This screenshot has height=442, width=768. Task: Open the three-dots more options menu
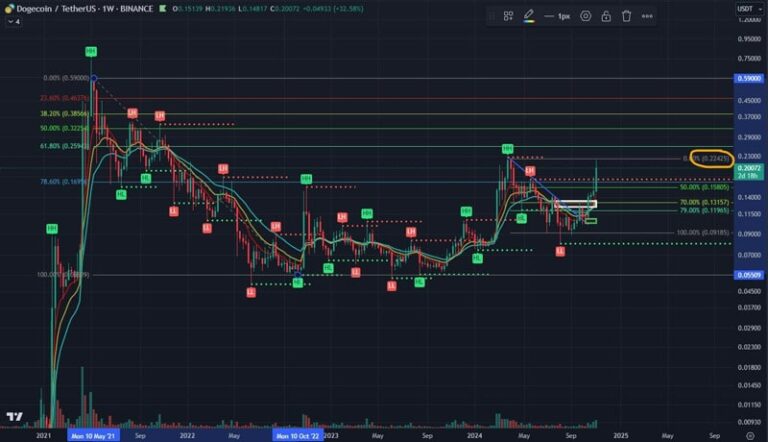[x=647, y=17]
